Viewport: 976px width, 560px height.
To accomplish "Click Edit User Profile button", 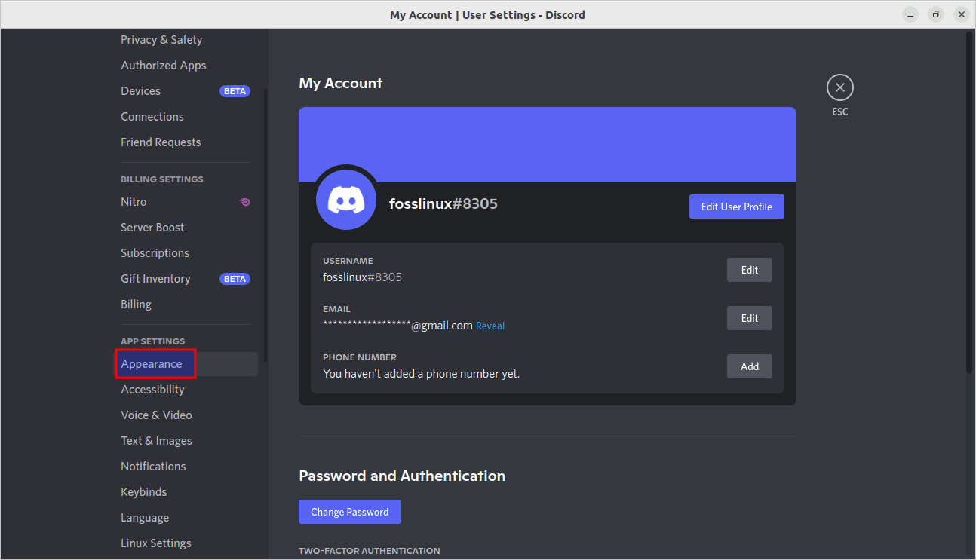I will coord(736,207).
